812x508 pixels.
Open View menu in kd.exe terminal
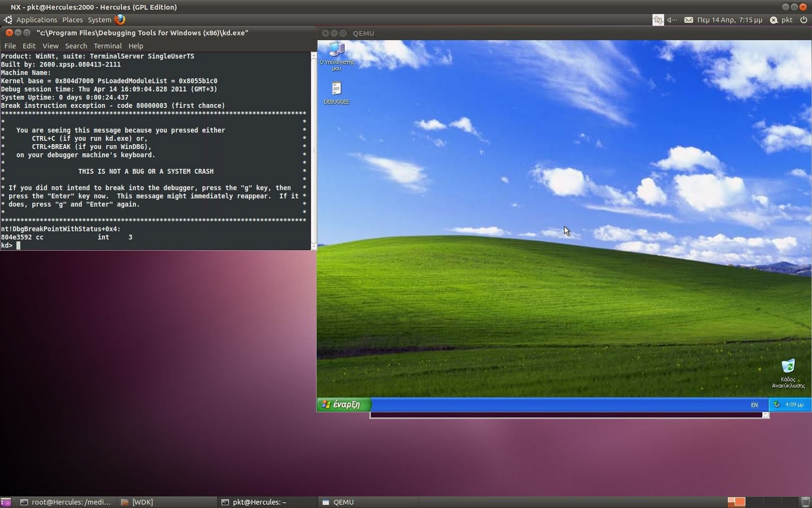(x=50, y=46)
